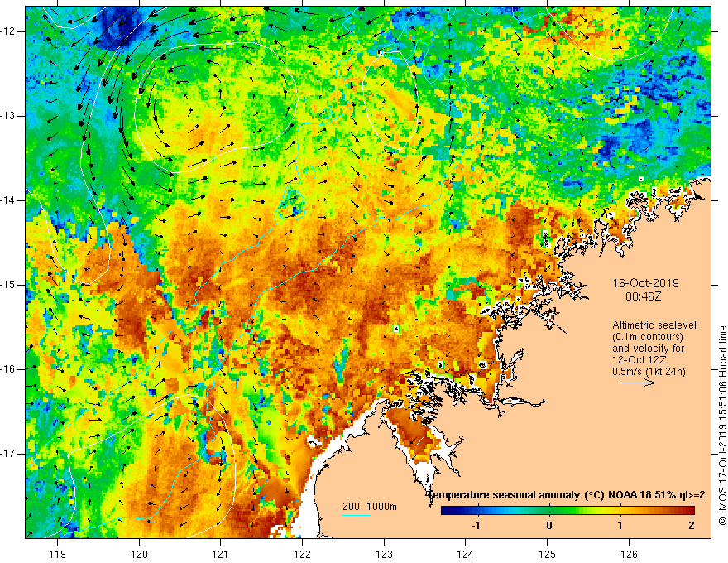The width and height of the screenshot is (728, 563).
Task: Click the '200 1000m' bathymetry legend label
Action: coord(370,507)
